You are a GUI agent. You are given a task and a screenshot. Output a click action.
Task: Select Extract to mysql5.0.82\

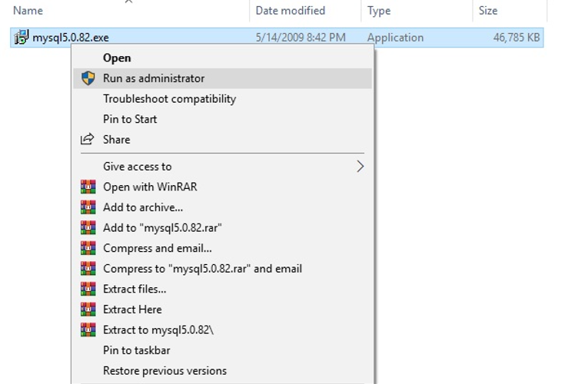[x=223, y=329]
